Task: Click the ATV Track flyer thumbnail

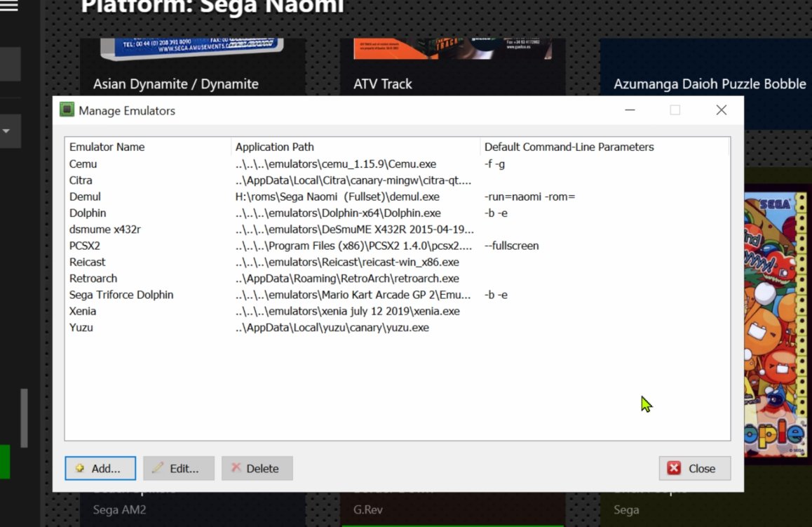Action: point(452,48)
